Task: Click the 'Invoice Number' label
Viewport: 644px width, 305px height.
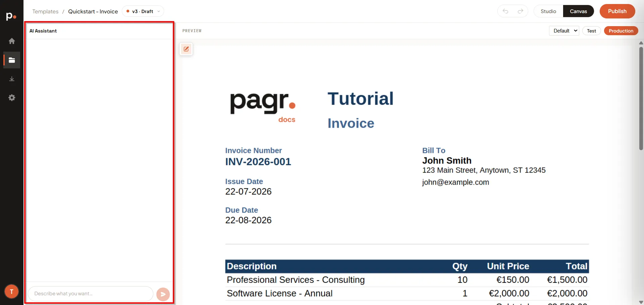Action: pyautogui.click(x=253, y=150)
